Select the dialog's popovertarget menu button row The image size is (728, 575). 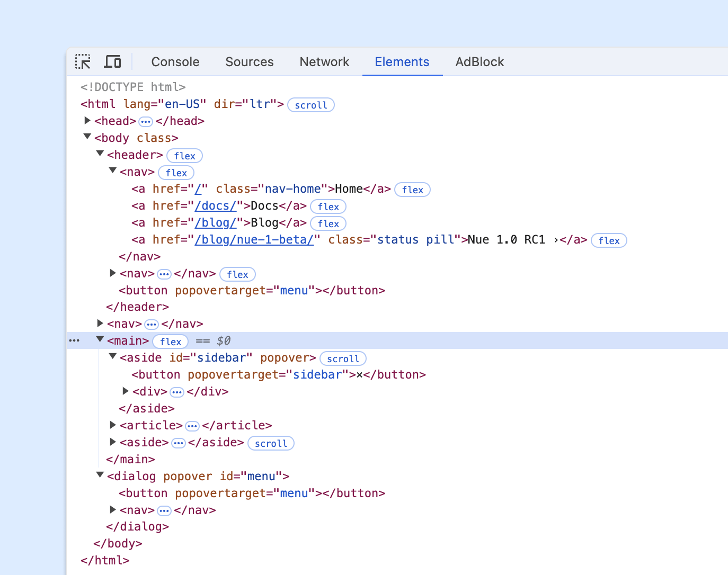(252, 493)
